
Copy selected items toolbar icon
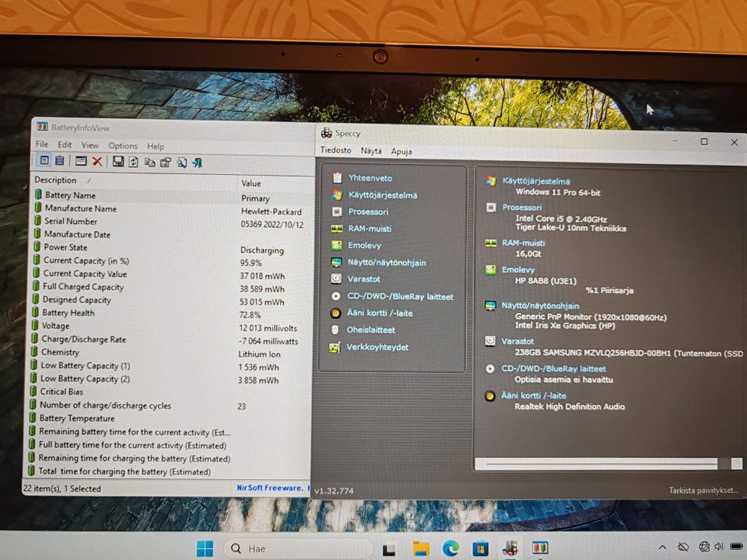pyautogui.click(x=149, y=163)
